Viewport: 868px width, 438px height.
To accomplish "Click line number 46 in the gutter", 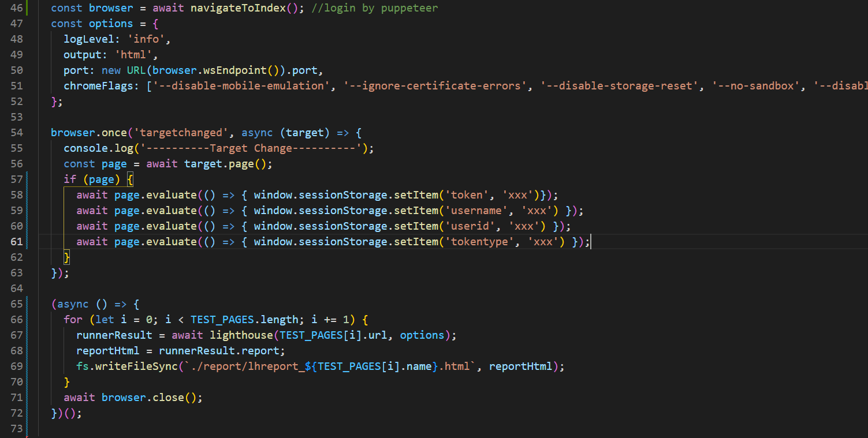I will 17,8.
